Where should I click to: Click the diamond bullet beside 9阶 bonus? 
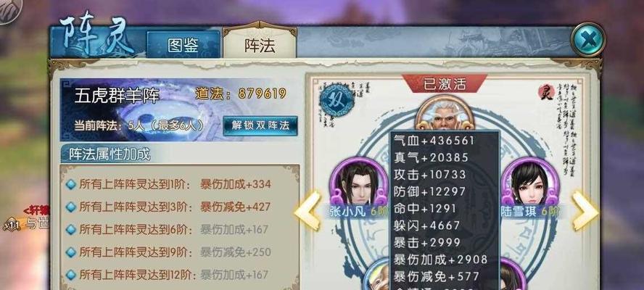coord(71,252)
